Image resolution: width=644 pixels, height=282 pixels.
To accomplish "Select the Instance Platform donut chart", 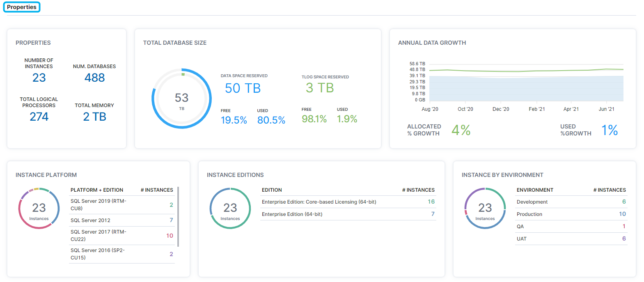I will (x=39, y=209).
